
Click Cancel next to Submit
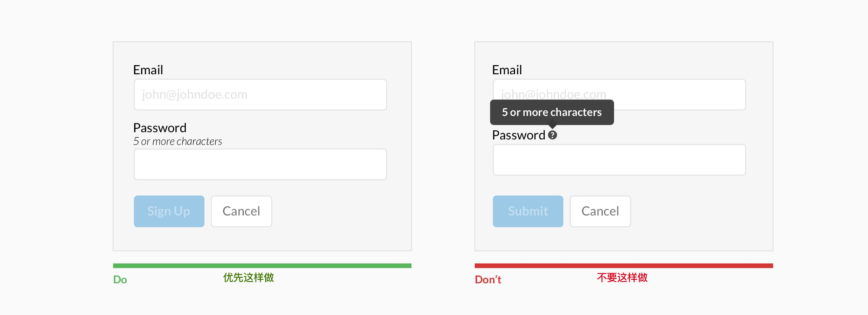pyautogui.click(x=600, y=211)
